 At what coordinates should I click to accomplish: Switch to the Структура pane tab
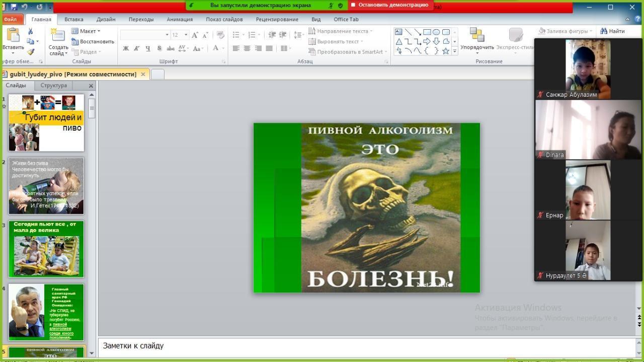pyautogui.click(x=53, y=86)
